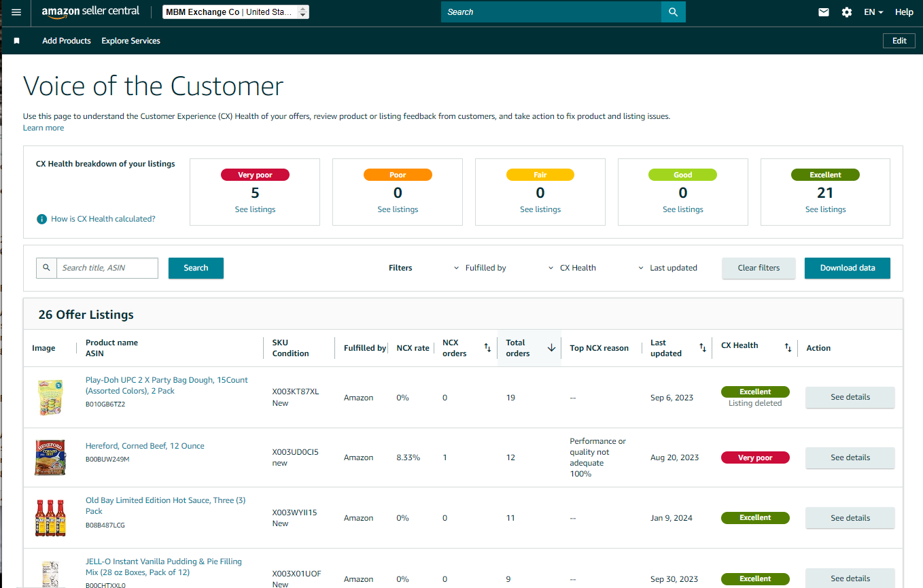Screen dimensions: 923x588
Task: Click the Top NCX reason column header
Action: [x=599, y=348]
